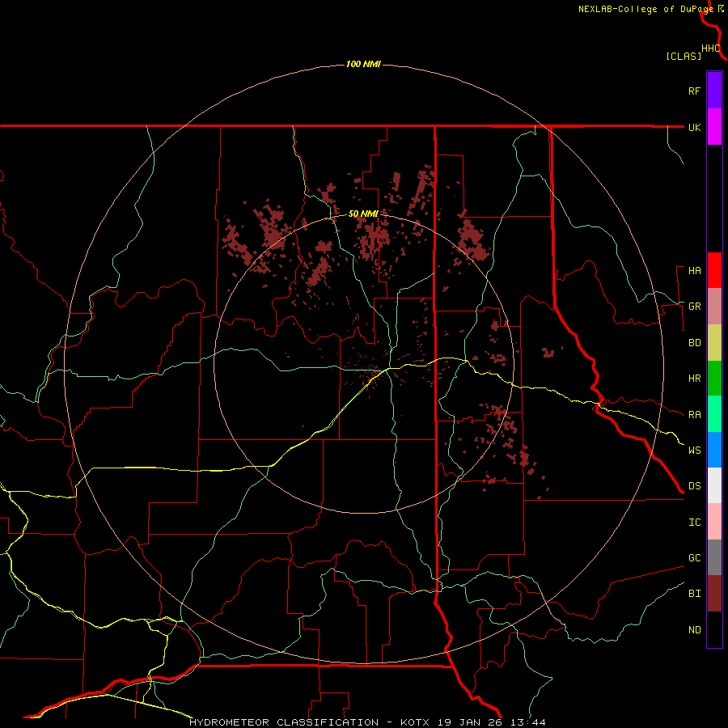This screenshot has height=728, width=728.
Task: Click the "100 NMI" range ring label
Action: tap(363, 64)
